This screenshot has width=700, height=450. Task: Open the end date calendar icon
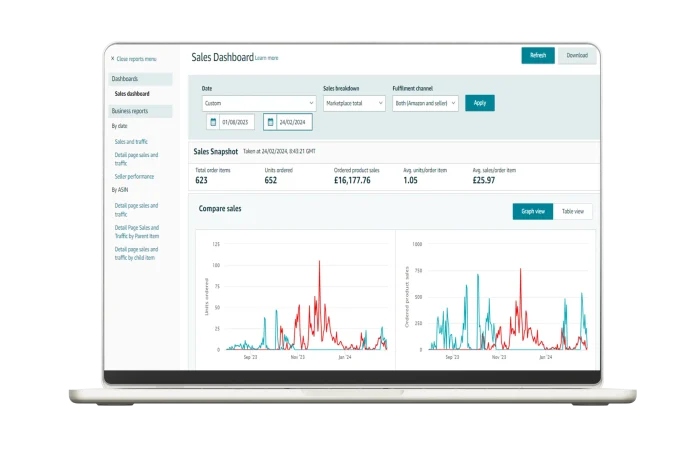270,122
